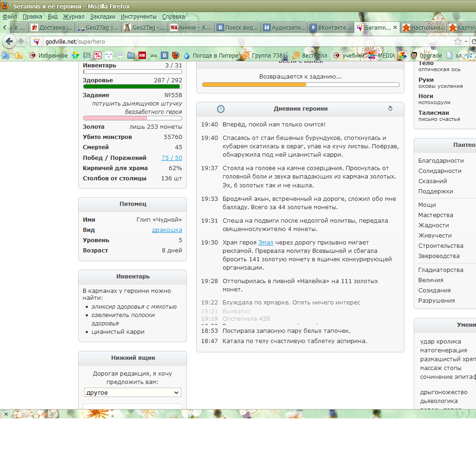The width and height of the screenshot is (476, 476).
Task: Open the RSS feed folder bookmark
Action: [19, 55]
